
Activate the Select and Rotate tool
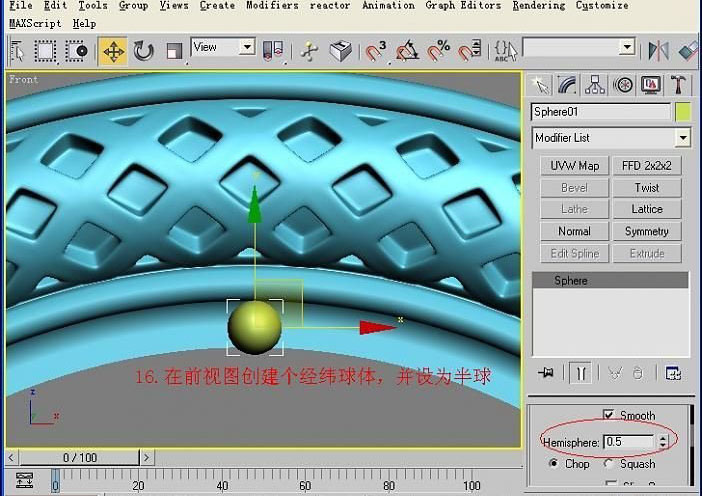click(143, 51)
